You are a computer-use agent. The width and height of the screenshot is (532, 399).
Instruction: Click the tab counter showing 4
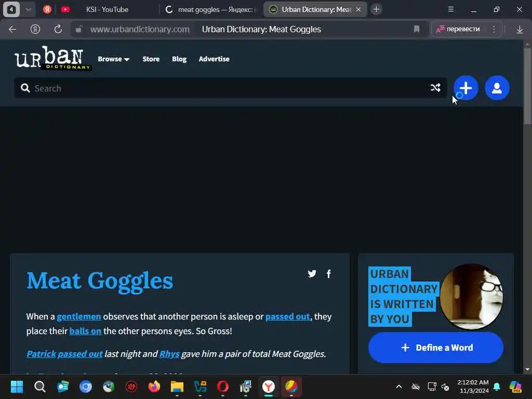point(11,9)
